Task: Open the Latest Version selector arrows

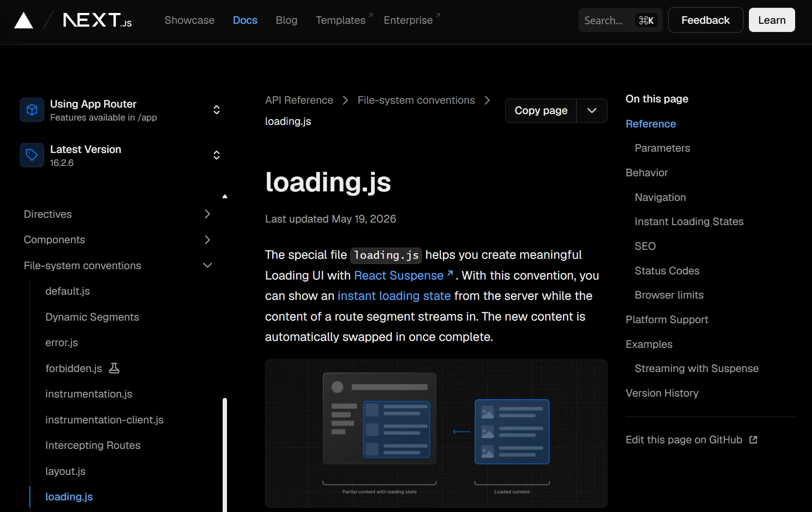Action: click(x=217, y=155)
